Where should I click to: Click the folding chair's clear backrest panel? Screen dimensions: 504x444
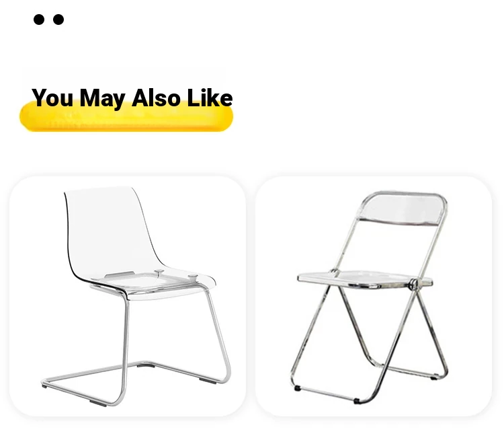402,210
